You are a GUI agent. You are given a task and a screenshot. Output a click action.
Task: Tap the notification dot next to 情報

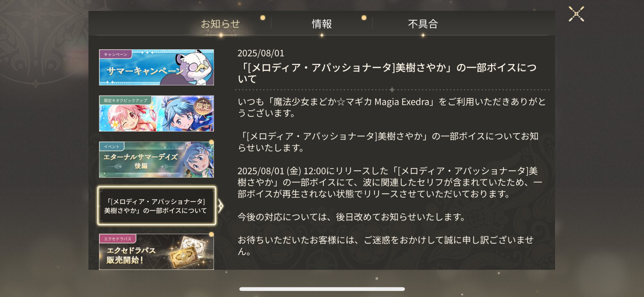(364, 18)
